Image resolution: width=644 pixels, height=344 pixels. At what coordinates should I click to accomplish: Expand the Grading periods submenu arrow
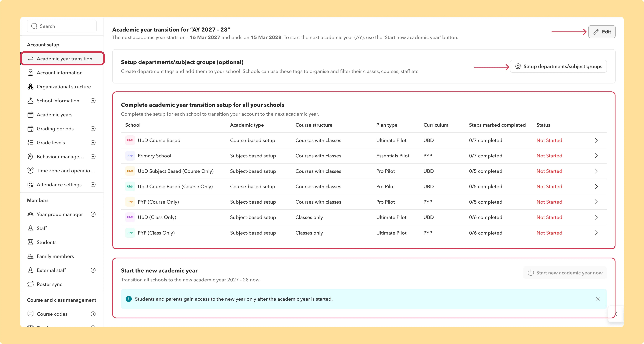[93, 129]
